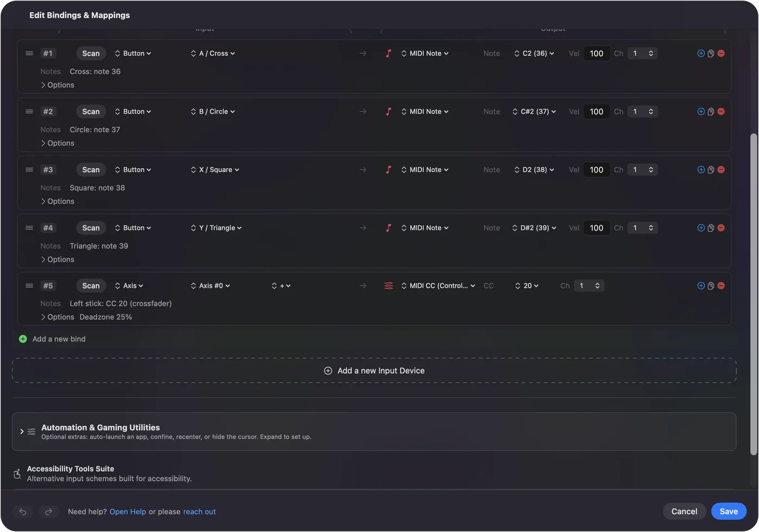Click Scan on binding #5
This screenshot has height=532, width=759.
pos(91,286)
